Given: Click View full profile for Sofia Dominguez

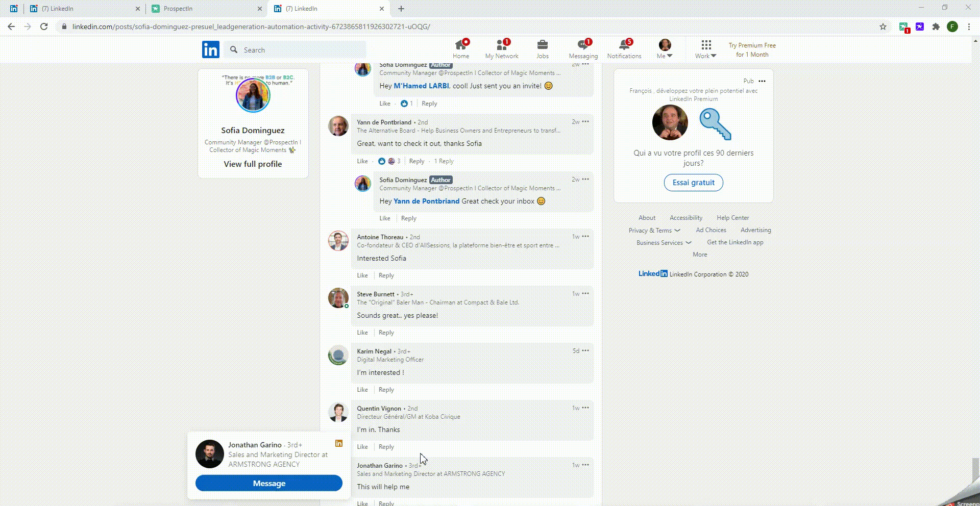Looking at the screenshot, I should (x=253, y=164).
